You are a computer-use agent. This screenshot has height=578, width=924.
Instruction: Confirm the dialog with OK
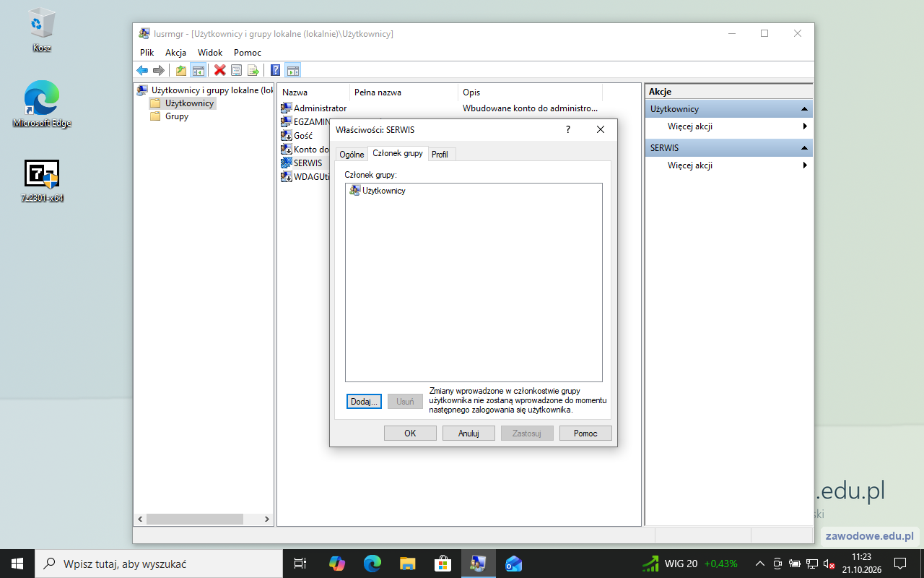coord(410,433)
